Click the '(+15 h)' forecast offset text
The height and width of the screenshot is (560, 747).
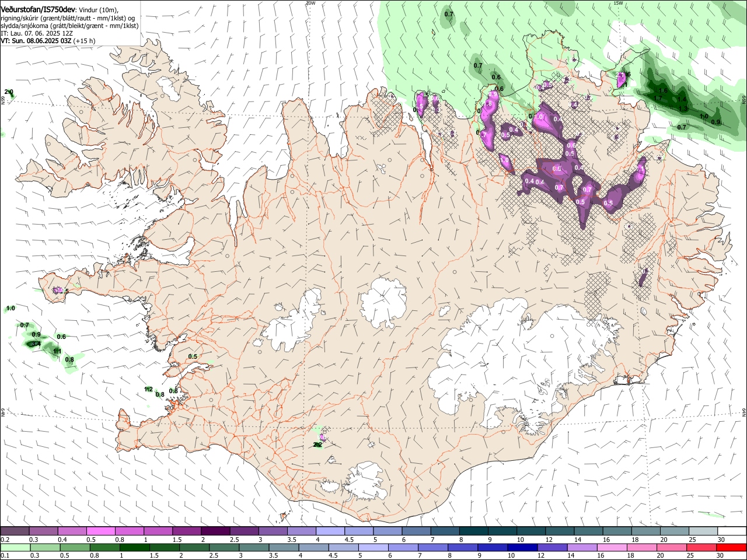85,41
